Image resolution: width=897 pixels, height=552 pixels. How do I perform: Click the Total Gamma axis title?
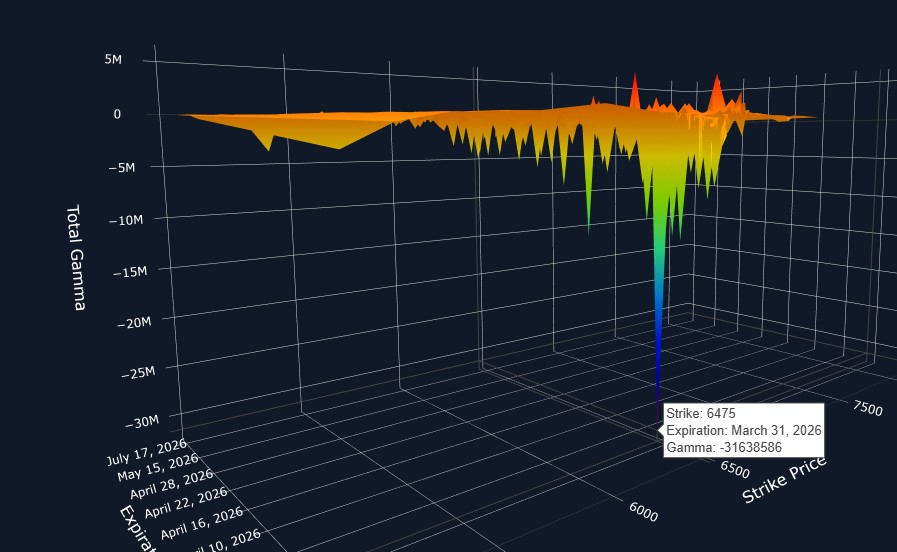(x=76, y=257)
